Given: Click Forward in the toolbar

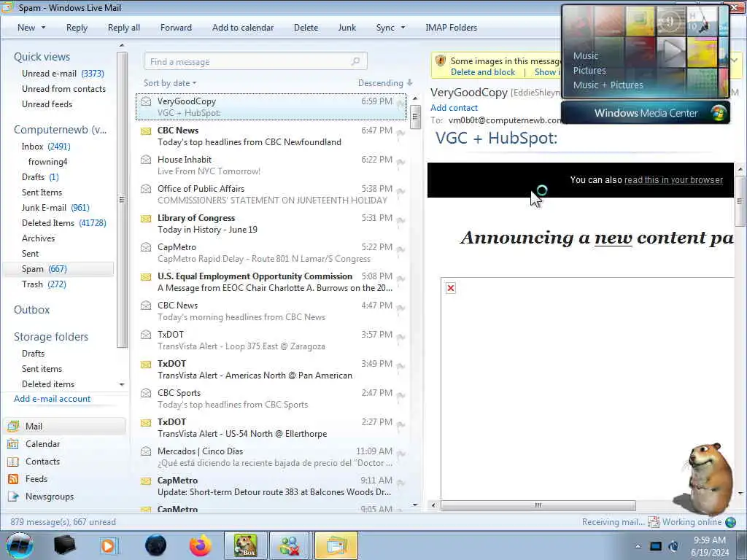Looking at the screenshot, I should click(x=176, y=28).
